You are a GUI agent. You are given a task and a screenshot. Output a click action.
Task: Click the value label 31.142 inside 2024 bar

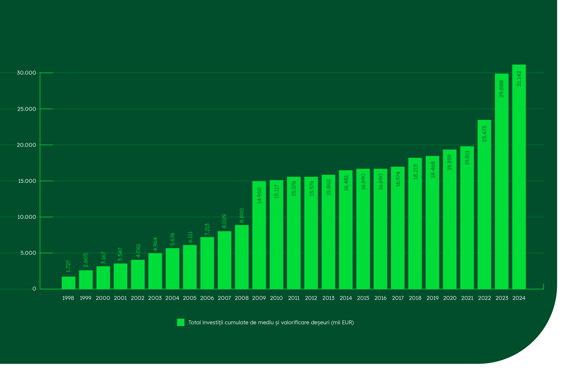pyautogui.click(x=519, y=79)
